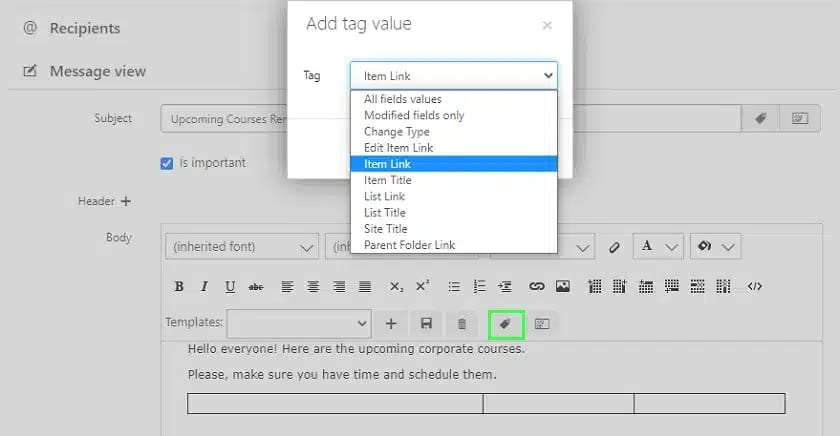840x436 pixels.
Task: Uncheck the Is important checkbox
Action: [x=167, y=163]
